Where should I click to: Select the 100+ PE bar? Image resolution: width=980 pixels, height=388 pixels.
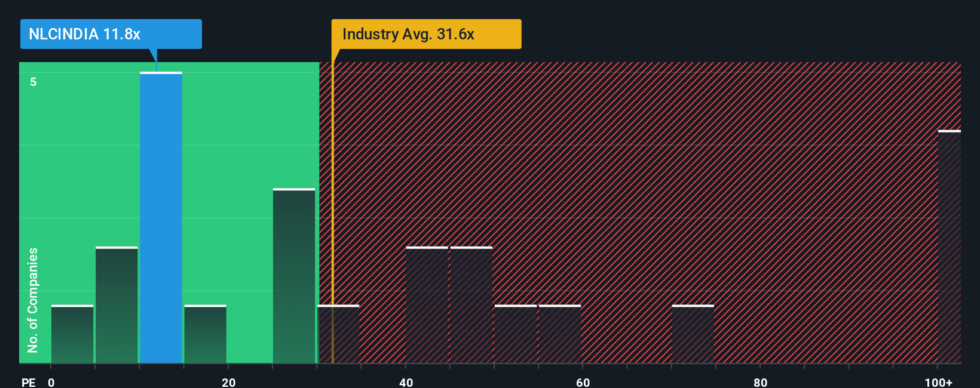(x=950, y=247)
